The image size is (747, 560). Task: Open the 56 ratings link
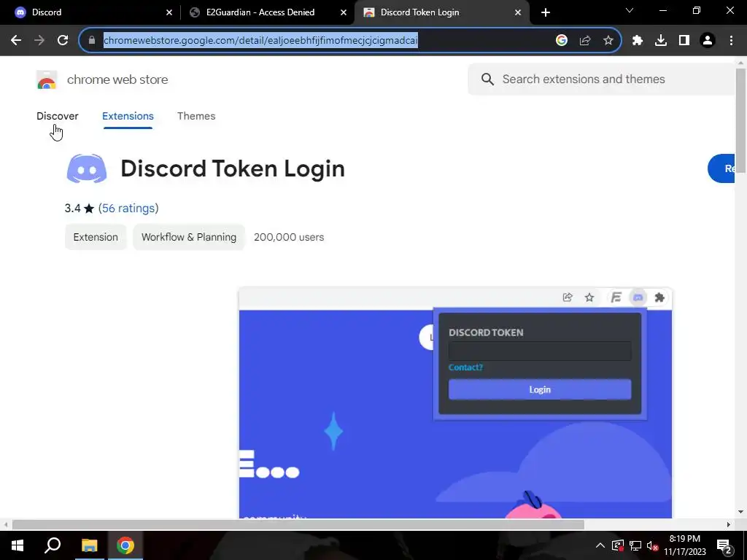click(128, 209)
